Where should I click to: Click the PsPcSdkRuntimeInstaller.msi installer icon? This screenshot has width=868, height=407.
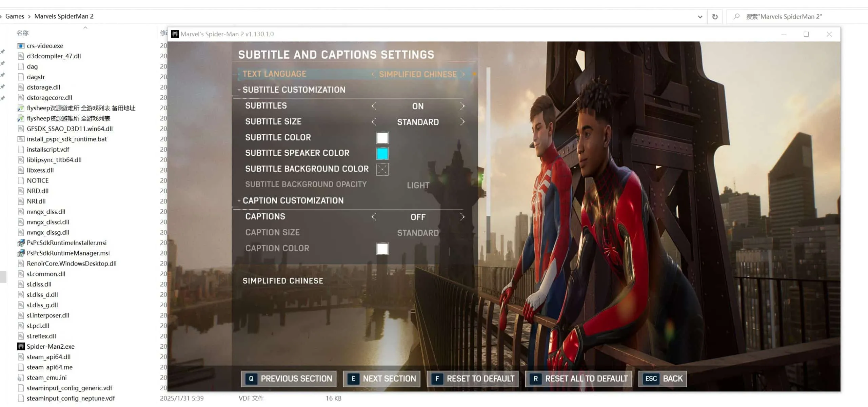coord(21,243)
